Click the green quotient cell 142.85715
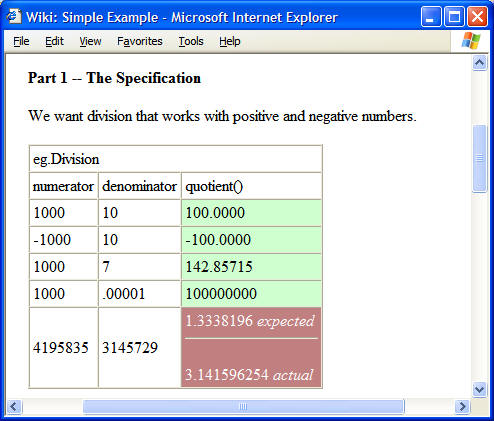Image resolution: width=494 pixels, height=421 pixels. pos(251,267)
